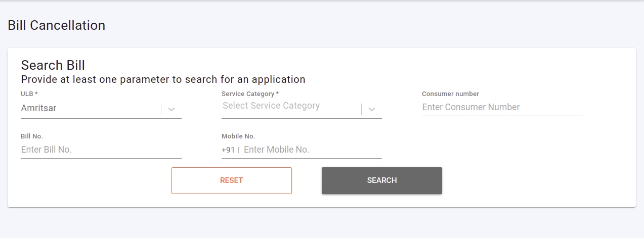
Task: Click the selected ULB value Amritsar
Action: pos(39,108)
